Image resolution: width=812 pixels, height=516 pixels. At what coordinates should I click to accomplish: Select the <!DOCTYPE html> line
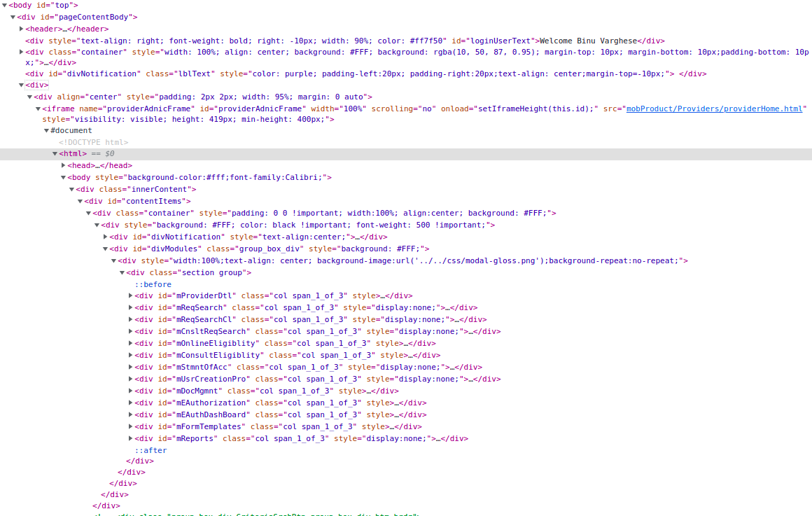click(x=93, y=142)
